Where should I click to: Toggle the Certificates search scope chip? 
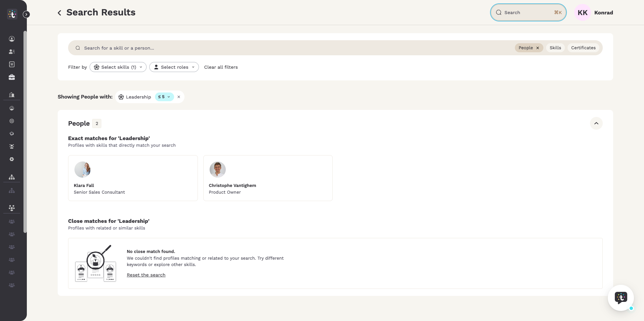(583, 48)
